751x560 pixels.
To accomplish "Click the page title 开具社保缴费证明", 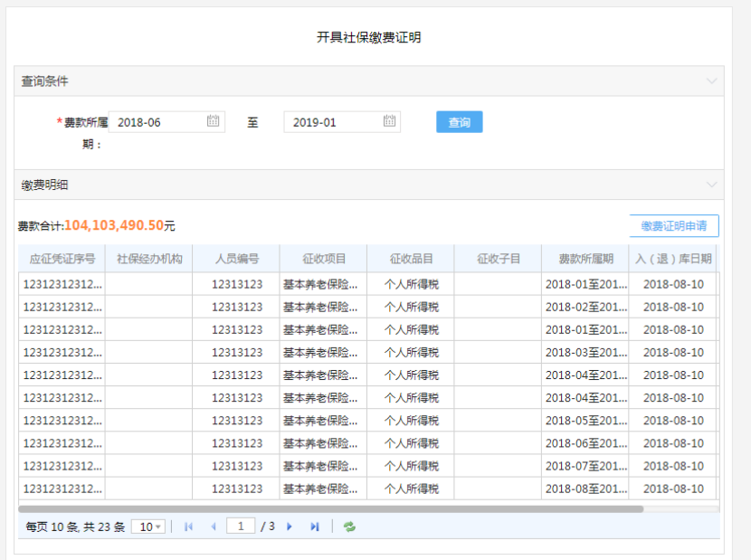I will (x=369, y=37).
